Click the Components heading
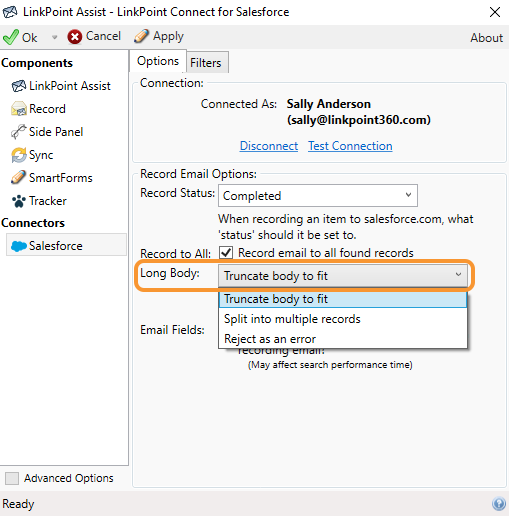This screenshot has height=516, width=509. pyautogui.click(x=37, y=63)
